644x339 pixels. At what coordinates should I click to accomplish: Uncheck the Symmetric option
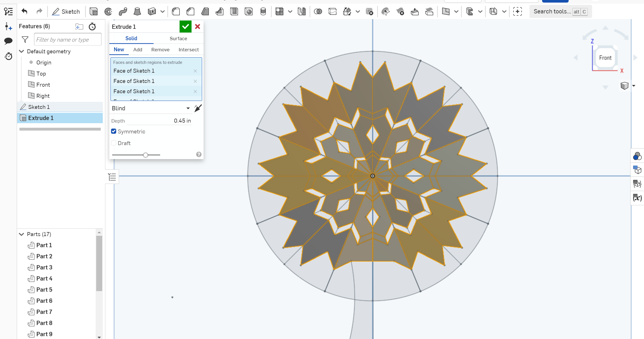tap(114, 131)
